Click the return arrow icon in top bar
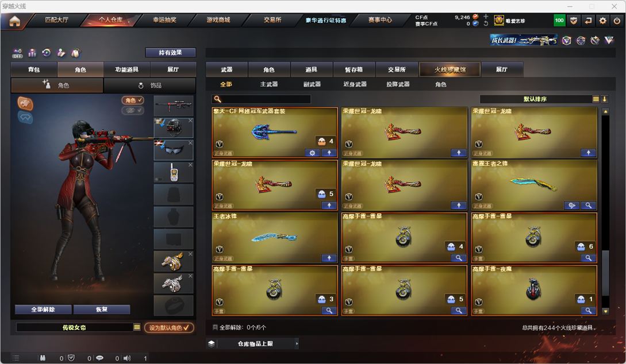This screenshot has width=626, height=364. 588,21
